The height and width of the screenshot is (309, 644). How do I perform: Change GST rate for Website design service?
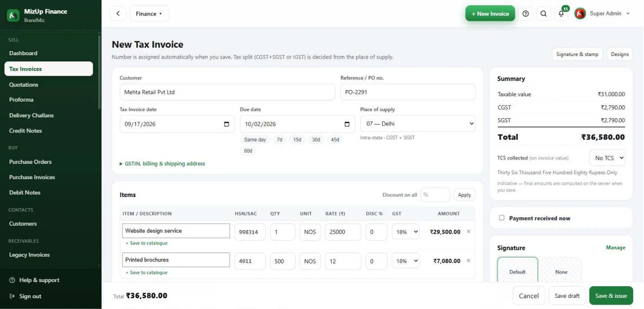click(406, 232)
